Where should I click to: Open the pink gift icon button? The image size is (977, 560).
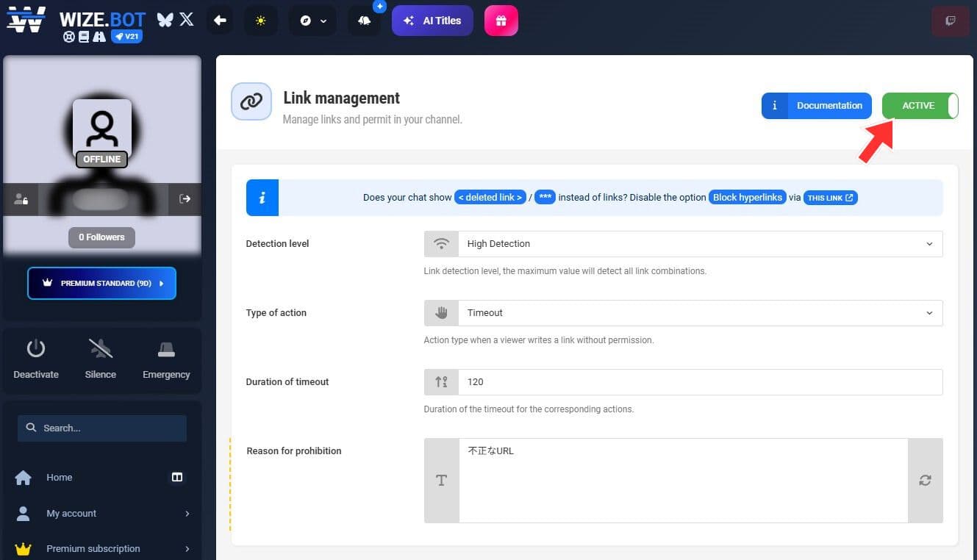pos(501,21)
